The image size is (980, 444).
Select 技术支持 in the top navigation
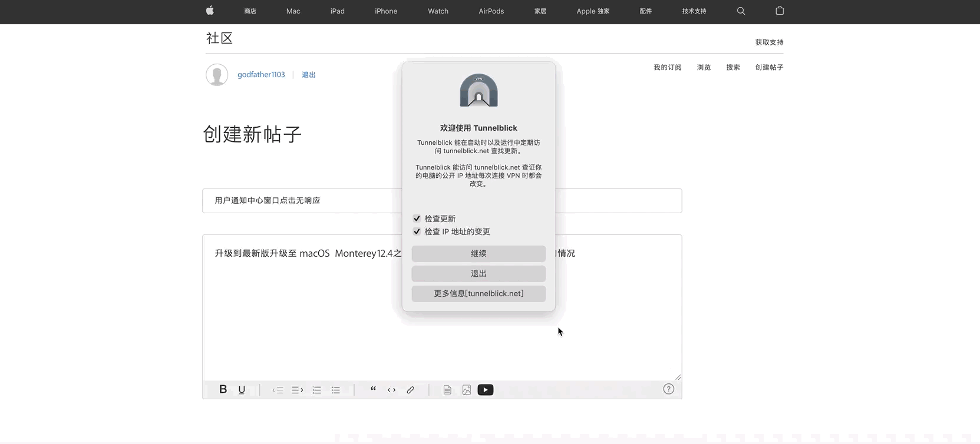694,11
